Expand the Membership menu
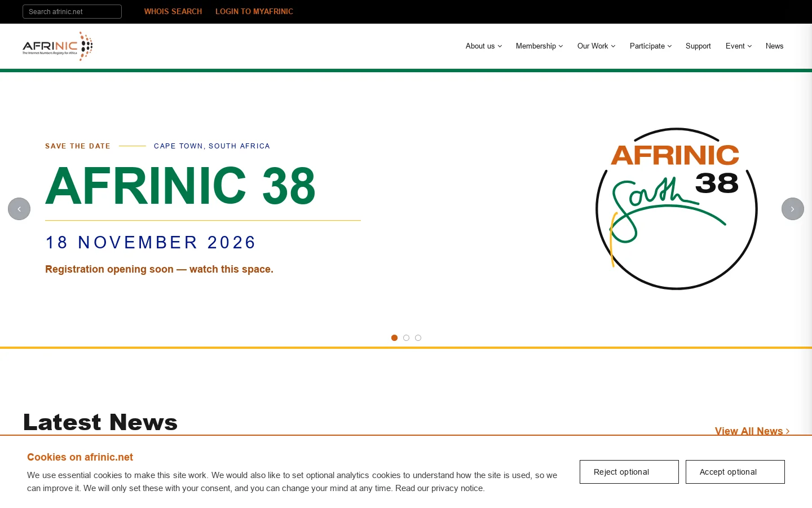 coord(540,46)
